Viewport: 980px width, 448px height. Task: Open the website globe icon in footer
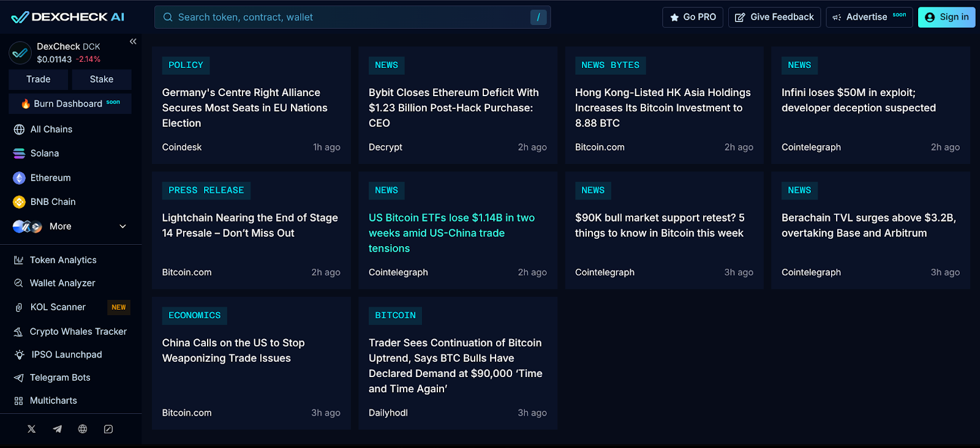(x=83, y=429)
